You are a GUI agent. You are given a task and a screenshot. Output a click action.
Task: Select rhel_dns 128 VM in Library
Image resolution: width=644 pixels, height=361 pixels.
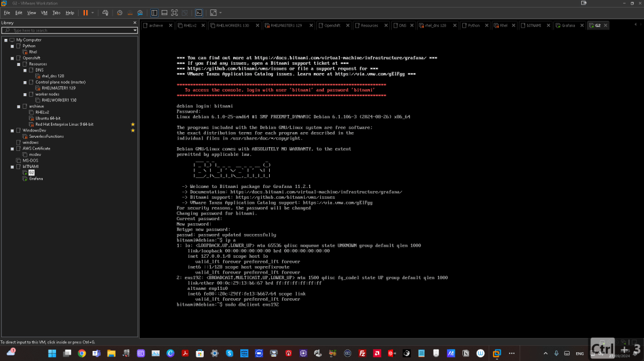(x=53, y=76)
